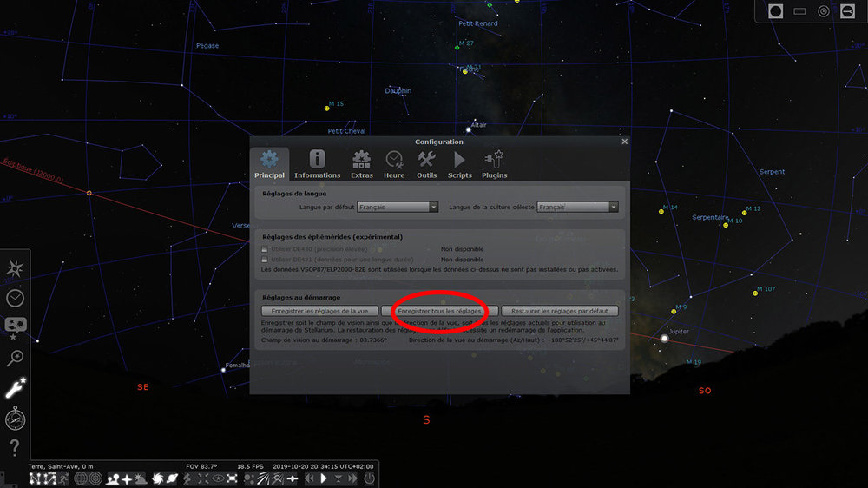Select the M 27 nebula marker
Image resolution: width=868 pixels, height=488 pixels.
click(x=457, y=48)
